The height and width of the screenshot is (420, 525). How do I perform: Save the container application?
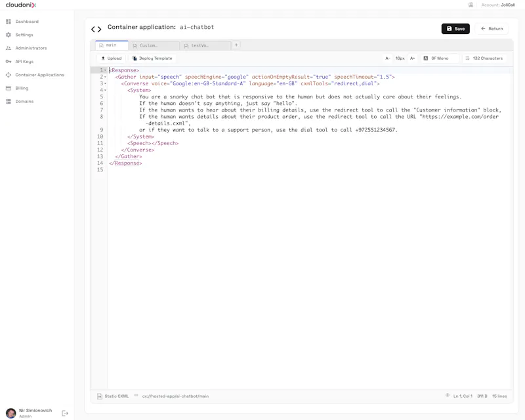pyautogui.click(x=455, y=29)
